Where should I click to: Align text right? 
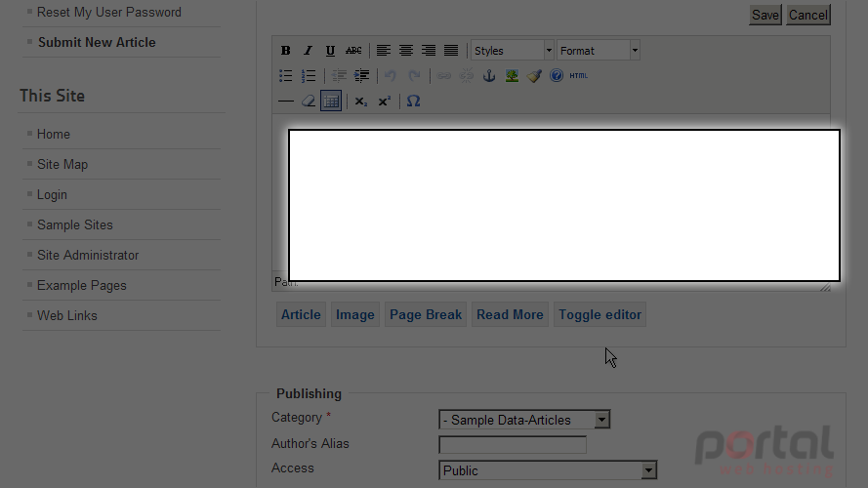(429, 51)
